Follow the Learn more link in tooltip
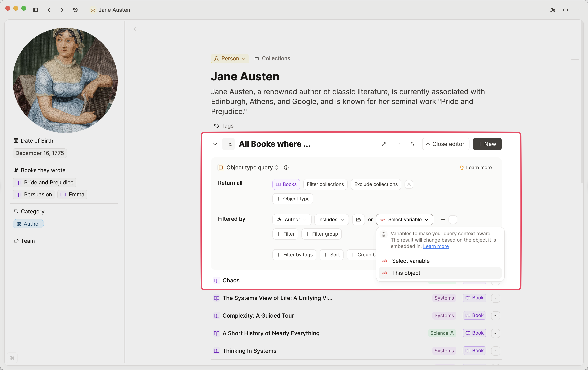This screenshot has height=370, width=588. tap(436, 246)
